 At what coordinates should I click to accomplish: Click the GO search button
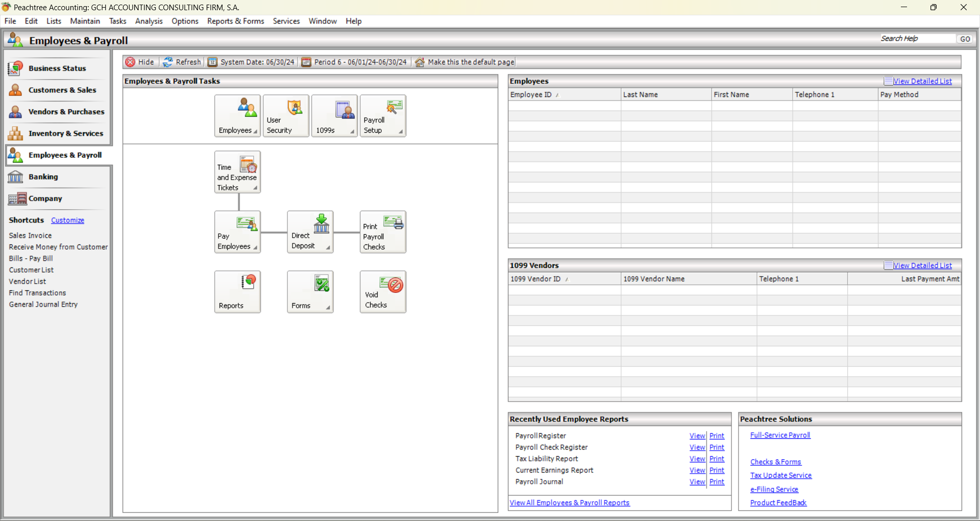(965, 39)
